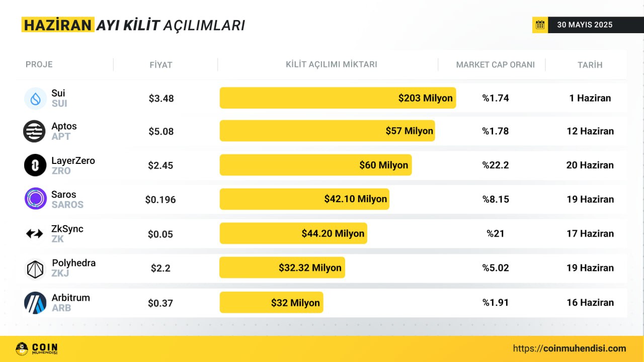Click the Aptos logo icon
This screenshot has height=362, width=644.
coord(34,131)
